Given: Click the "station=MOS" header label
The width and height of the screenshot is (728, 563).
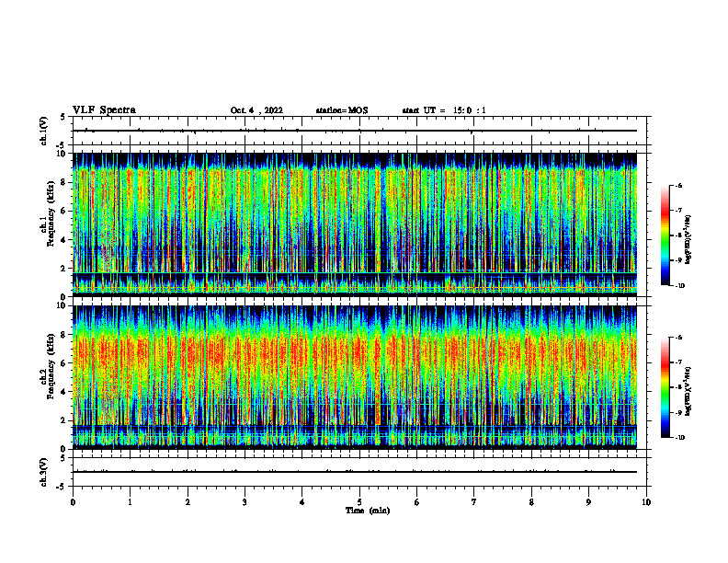Looking at the screenshot, I should 342,110.
